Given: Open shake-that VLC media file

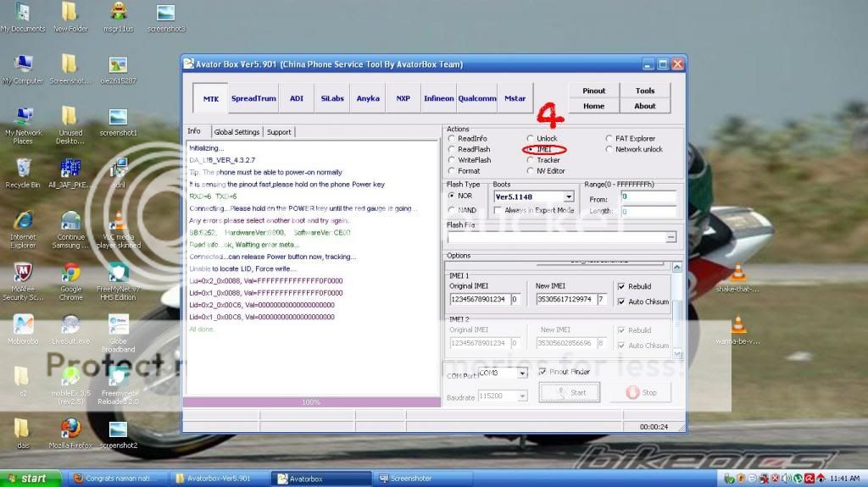Looking at the screenshot, I should point(737,278).
